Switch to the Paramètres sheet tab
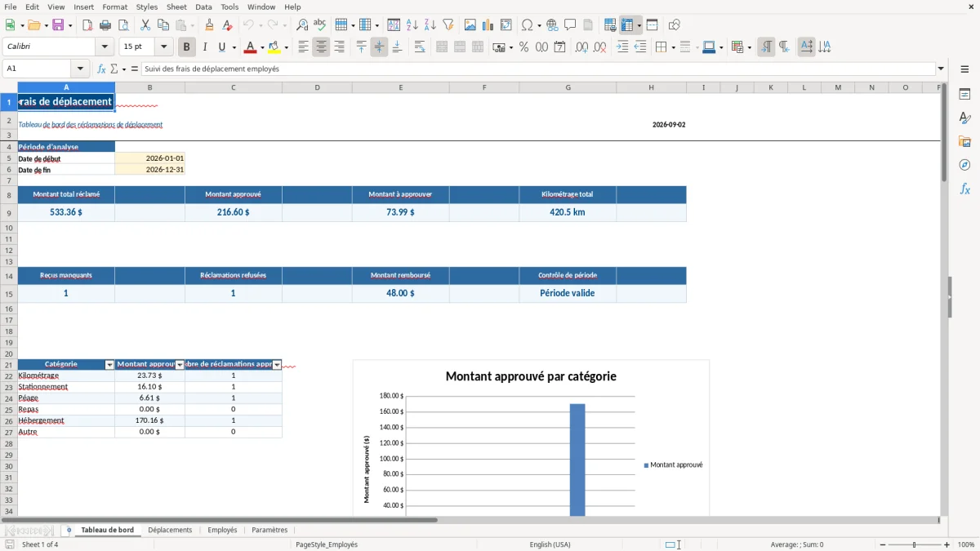The width and height of the screenshot is (980, 551). [x=269, y=531]
